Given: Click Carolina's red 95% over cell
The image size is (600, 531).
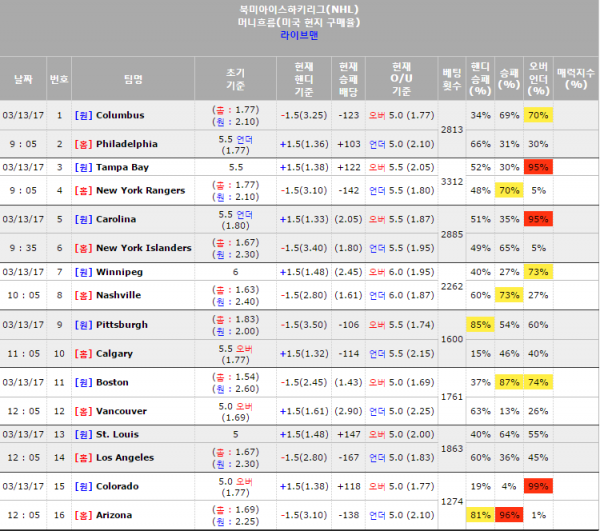Looking at the screenshot, I should pyautogui.click(x=538, y=219).
